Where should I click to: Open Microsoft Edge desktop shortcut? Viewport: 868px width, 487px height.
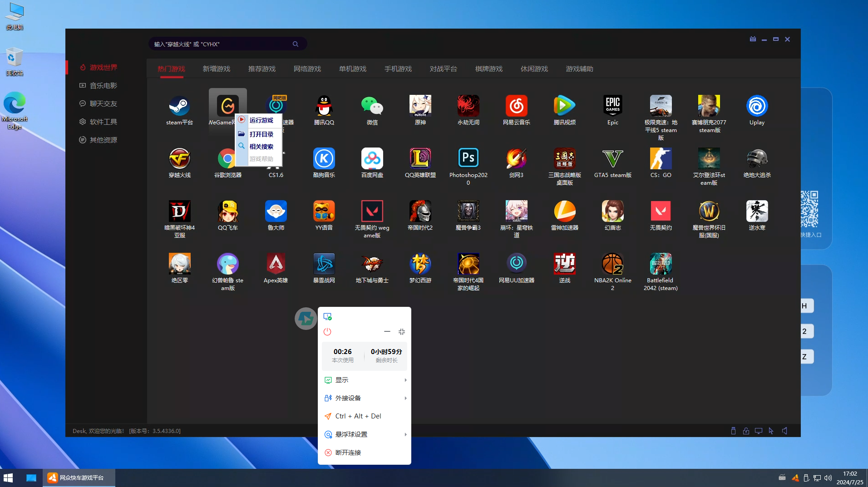pos(15,111)
